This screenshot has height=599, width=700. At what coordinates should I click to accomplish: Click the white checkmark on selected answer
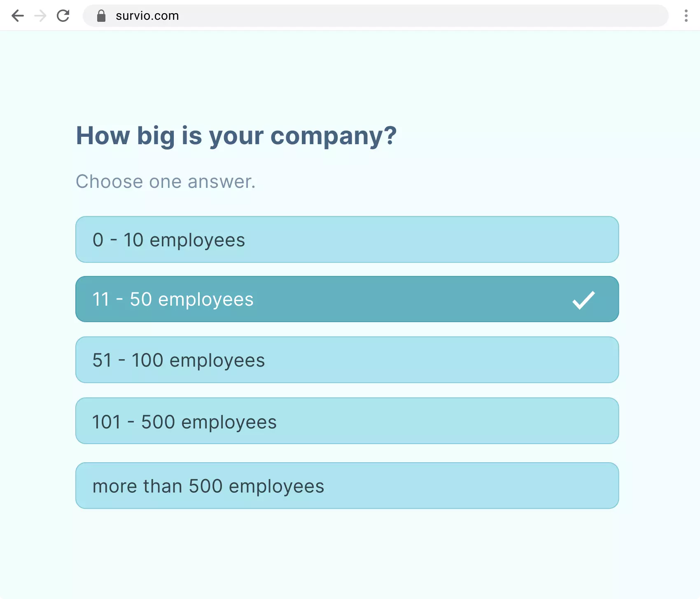[x=583, y=299]
